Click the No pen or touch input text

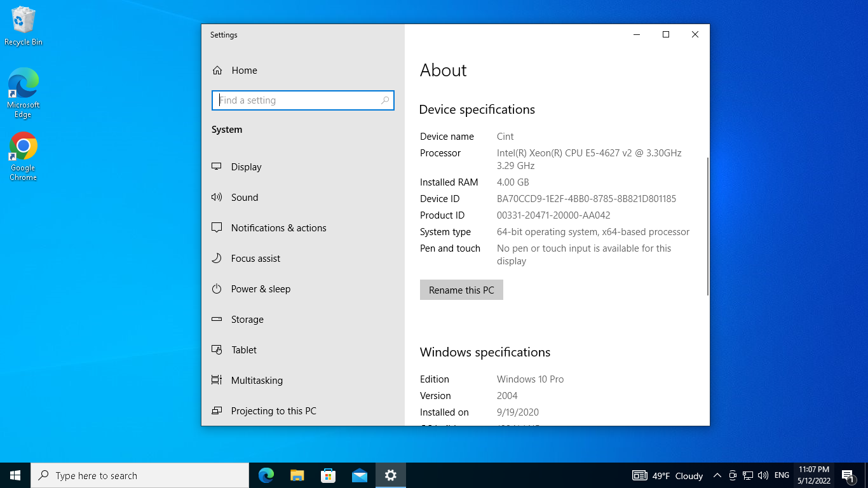tap(584, 255)
